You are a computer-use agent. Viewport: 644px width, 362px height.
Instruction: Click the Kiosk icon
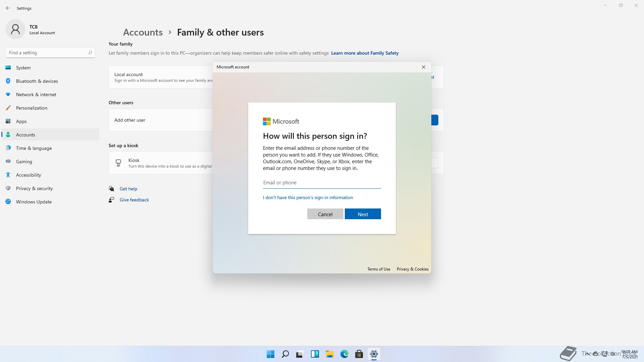tap(118, 163)
